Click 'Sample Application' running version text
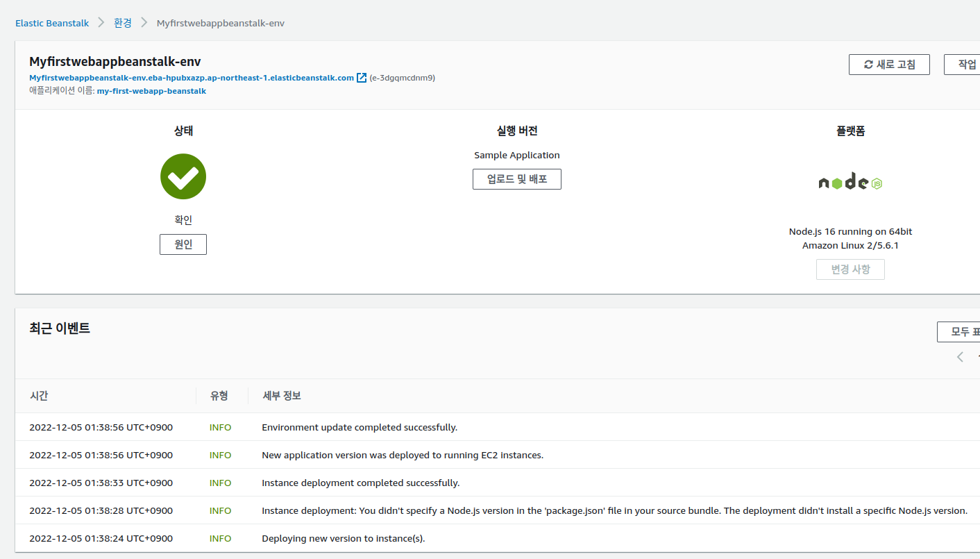The width and height of the screenshot is (980, 559). pyautogui.click(x=517, y=156)
